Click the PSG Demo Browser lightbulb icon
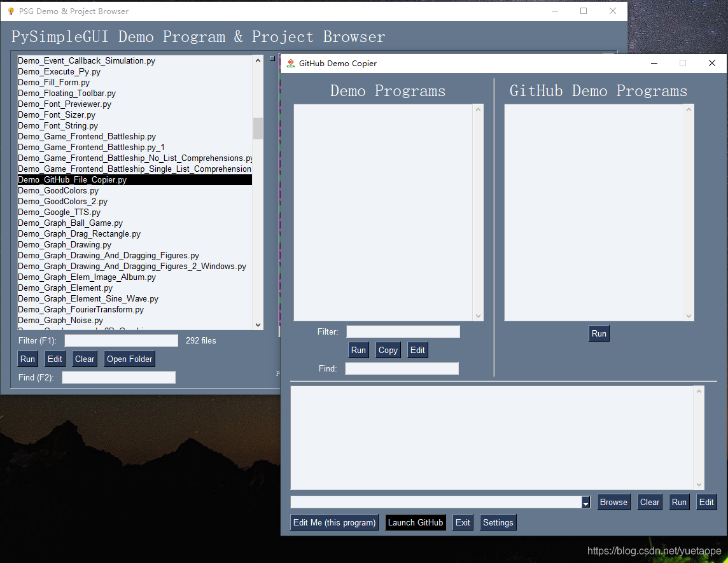Image resolution: width=728 pixels, height=563 pixels. point(11,11)
